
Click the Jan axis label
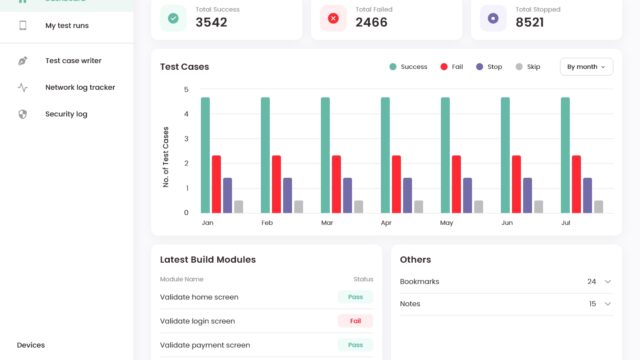point(207,223)
